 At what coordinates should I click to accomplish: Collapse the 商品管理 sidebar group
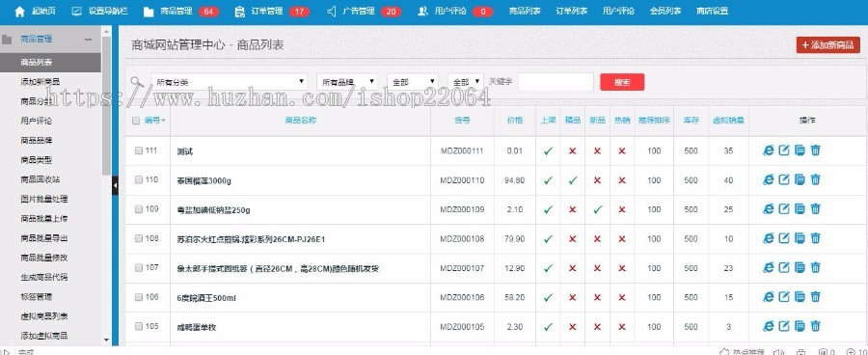(88, 40)
